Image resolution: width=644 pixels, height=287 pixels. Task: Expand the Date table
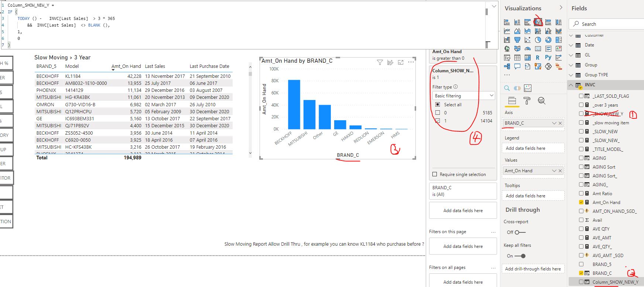(x=571, y=45)
